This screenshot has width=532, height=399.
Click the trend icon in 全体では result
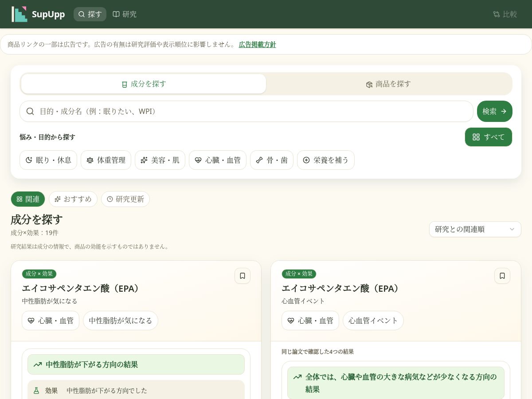point(297,377)
